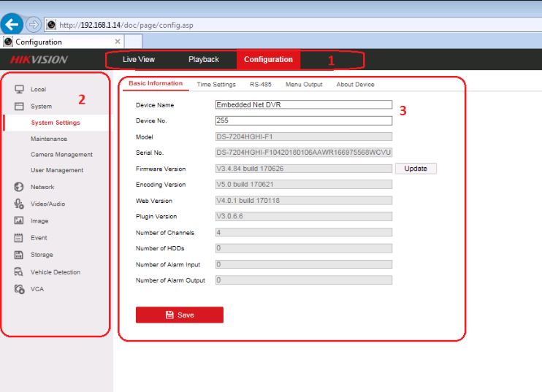The image size is (542, 392).
Task: Switch to Menu Output tab
Action: pyautogui.click(x=304, y=85)
